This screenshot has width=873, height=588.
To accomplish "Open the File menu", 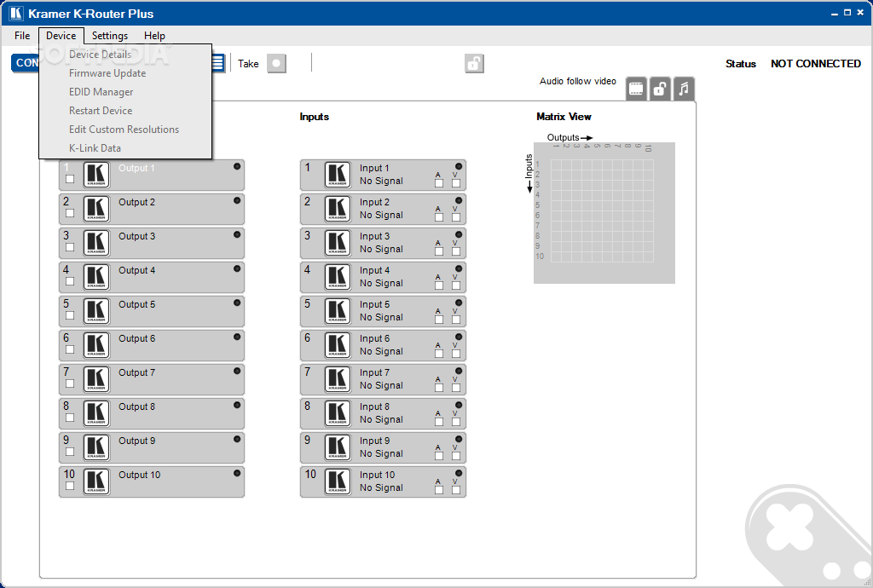I will tap(22, 36).
